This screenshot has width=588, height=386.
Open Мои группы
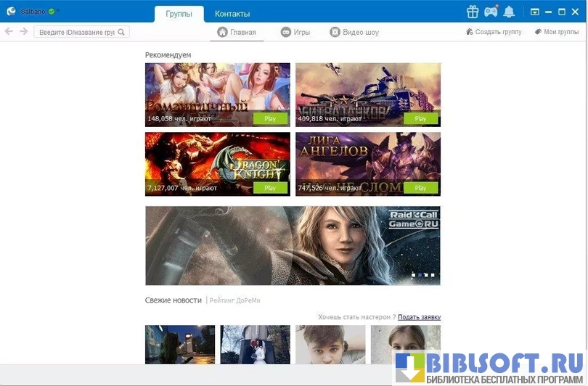[556, 32]
